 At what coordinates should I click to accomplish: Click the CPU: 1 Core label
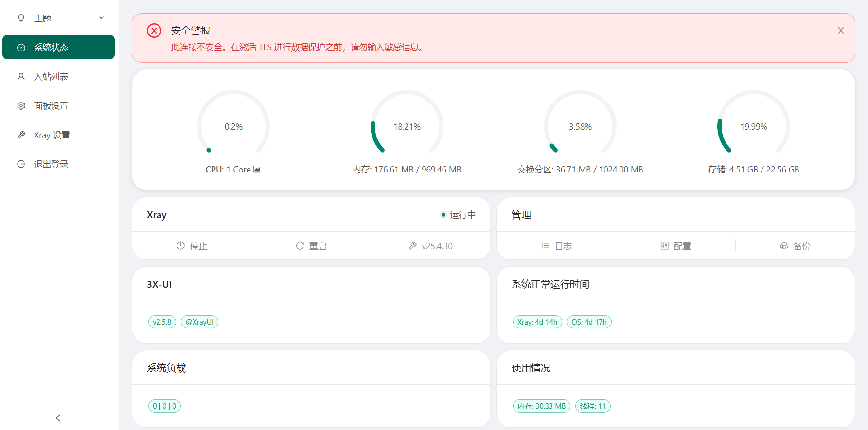coord(228,170)
